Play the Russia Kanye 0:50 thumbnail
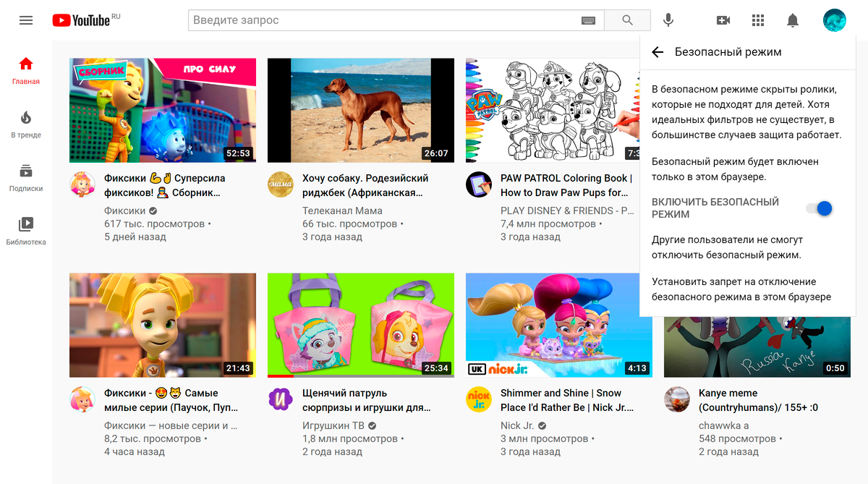 tap(757, 347)
